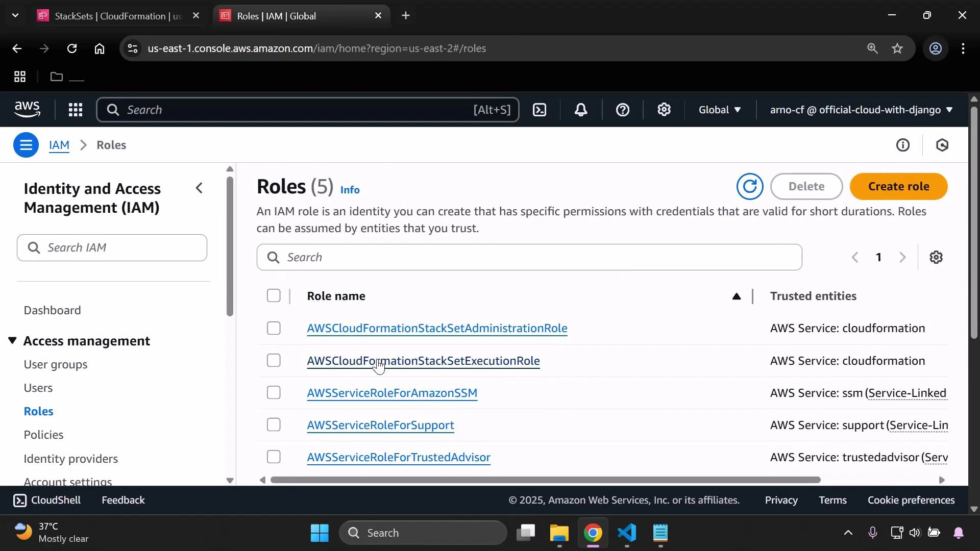
Task: Open the AWSCloudFormationStackSetExecutionRole role
Action: pos(423,361)
